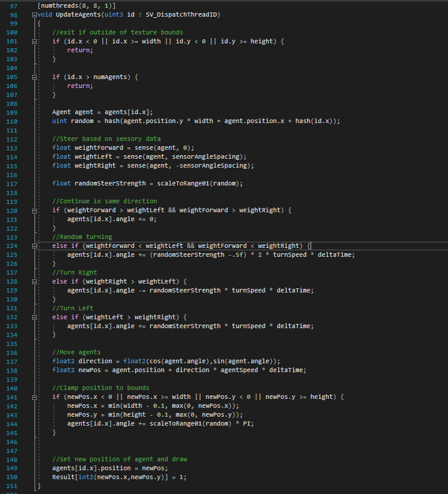Fold the weightForward continue-direction block on line 120

[34, 210]
